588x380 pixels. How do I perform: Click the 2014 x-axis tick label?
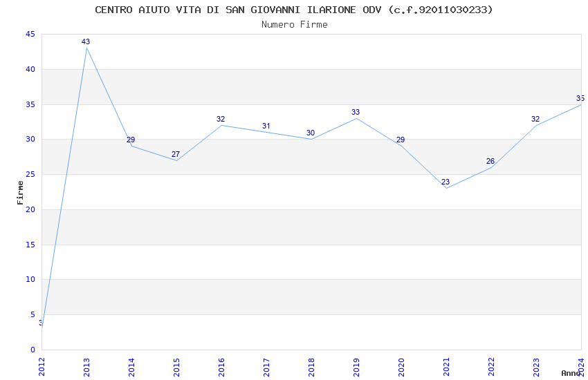point(131,367)
